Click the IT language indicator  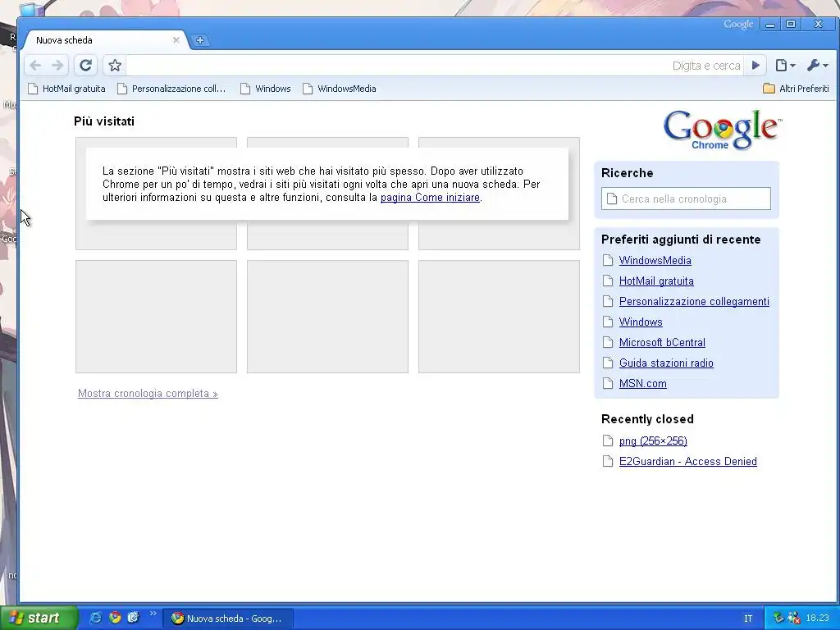coord(748,619)
